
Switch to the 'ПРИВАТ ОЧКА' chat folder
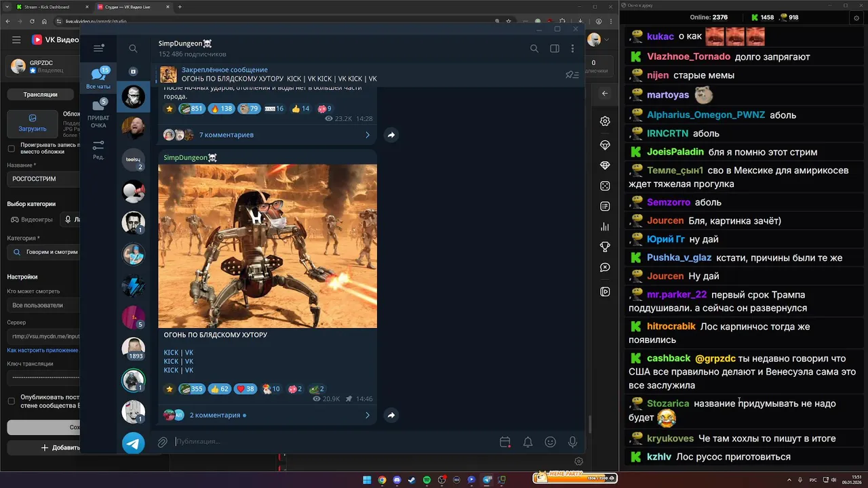pyautogui.click(x=98, y=114)
